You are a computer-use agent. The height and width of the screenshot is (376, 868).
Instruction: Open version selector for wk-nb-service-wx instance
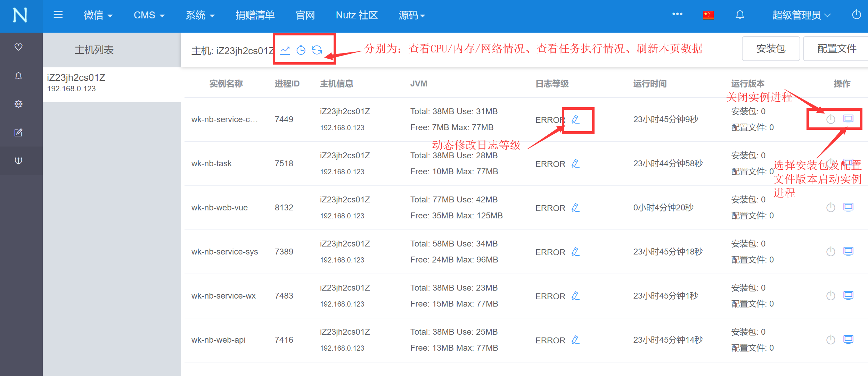[x=849, y=295]
